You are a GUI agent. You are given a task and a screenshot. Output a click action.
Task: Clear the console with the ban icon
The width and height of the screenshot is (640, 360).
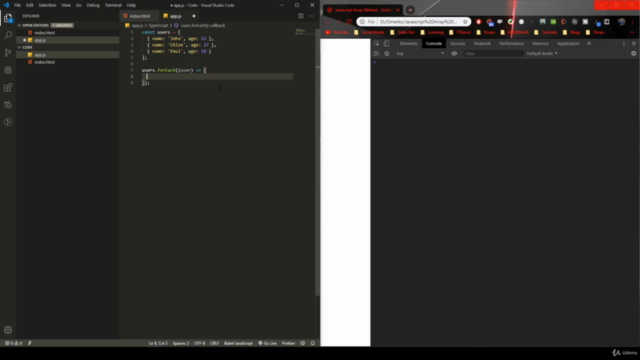pos(387,53)
